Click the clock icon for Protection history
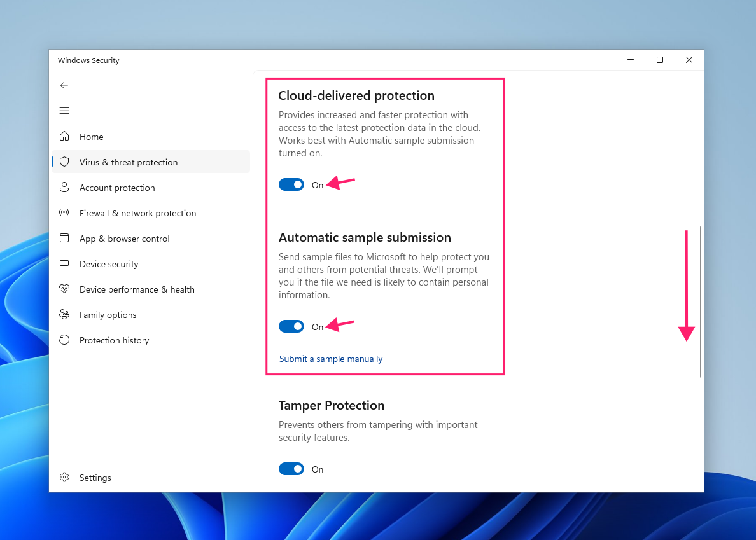 [64, 340]
